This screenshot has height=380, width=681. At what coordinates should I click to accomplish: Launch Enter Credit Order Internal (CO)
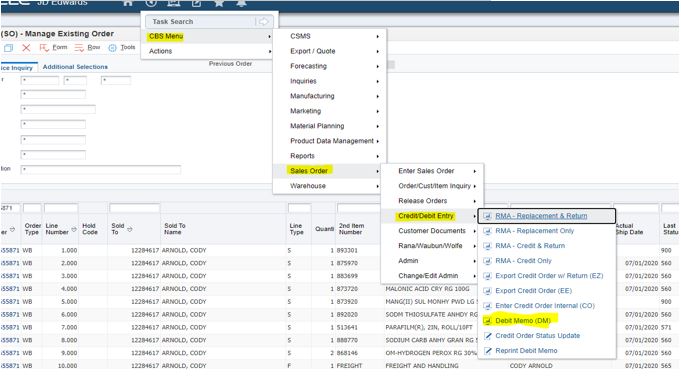(545, 306)
